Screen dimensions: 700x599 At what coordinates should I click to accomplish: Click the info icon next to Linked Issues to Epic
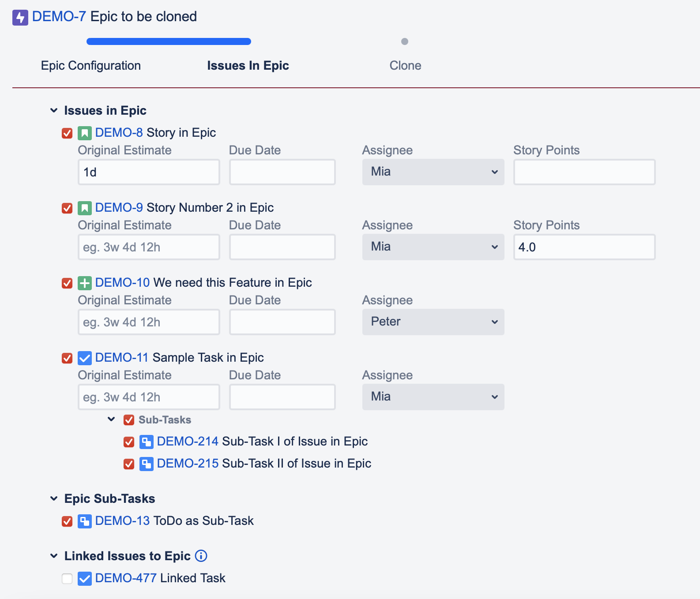coord(201,556)
